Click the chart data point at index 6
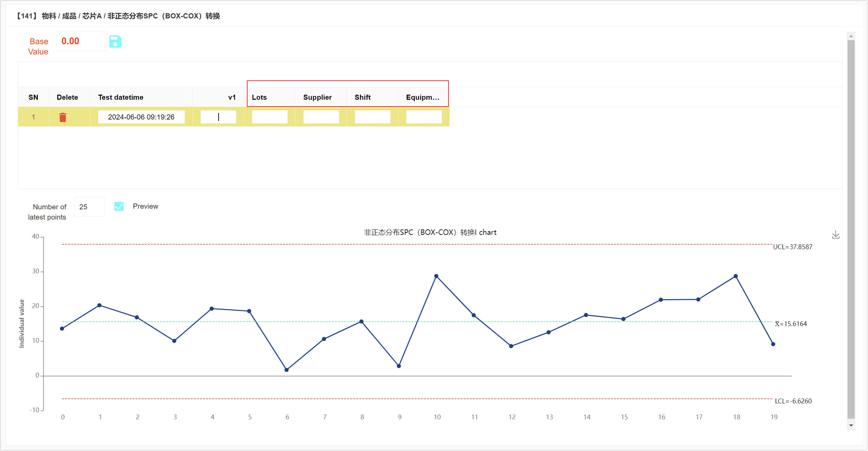The width and height of the screenshot is (868, 451). point(286,370)
